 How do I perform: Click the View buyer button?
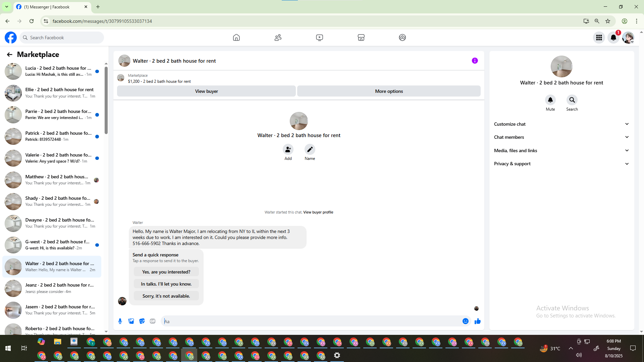pyautogui.click(x=206, y=91)
